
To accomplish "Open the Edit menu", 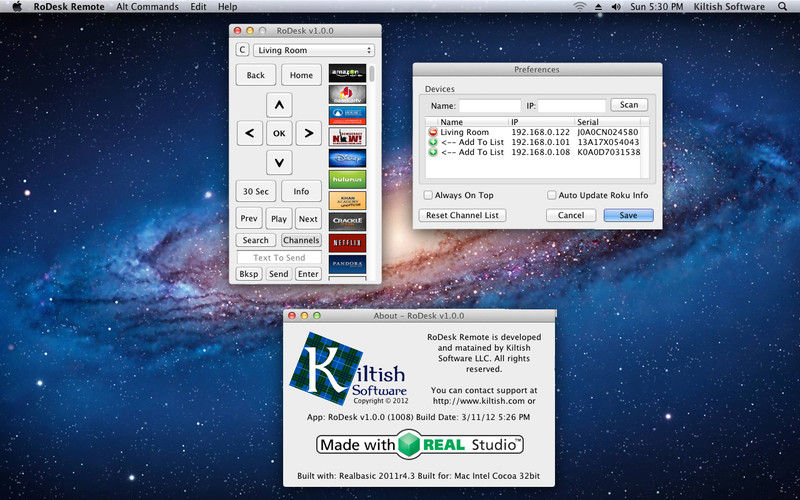I will click(198, 7).
